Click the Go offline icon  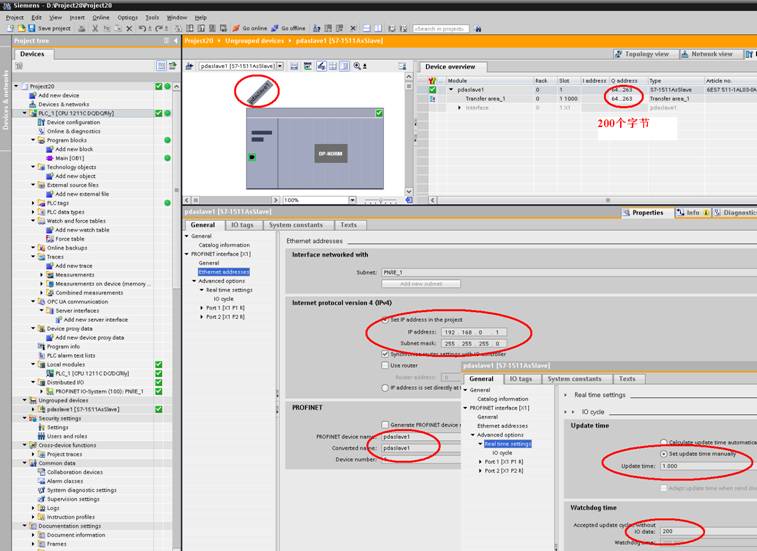pyautogui.click(x=275, y=28)
